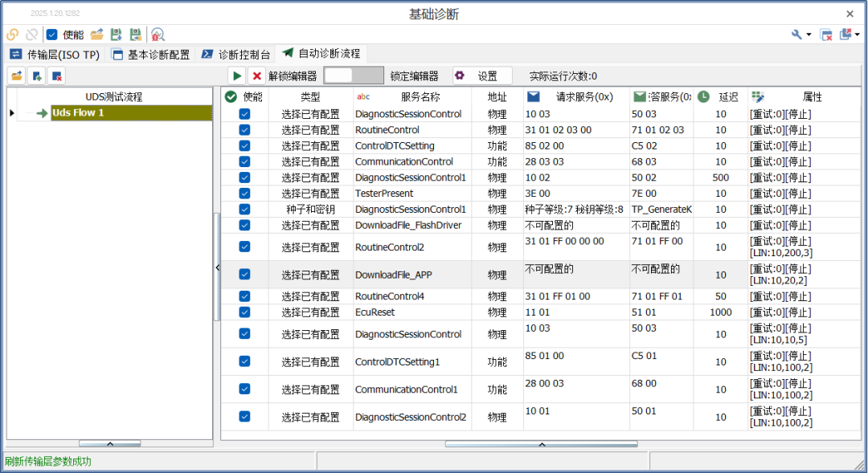Click the green envelope icon in response header
Screen dimensions: 868x473
pos(640,97)
